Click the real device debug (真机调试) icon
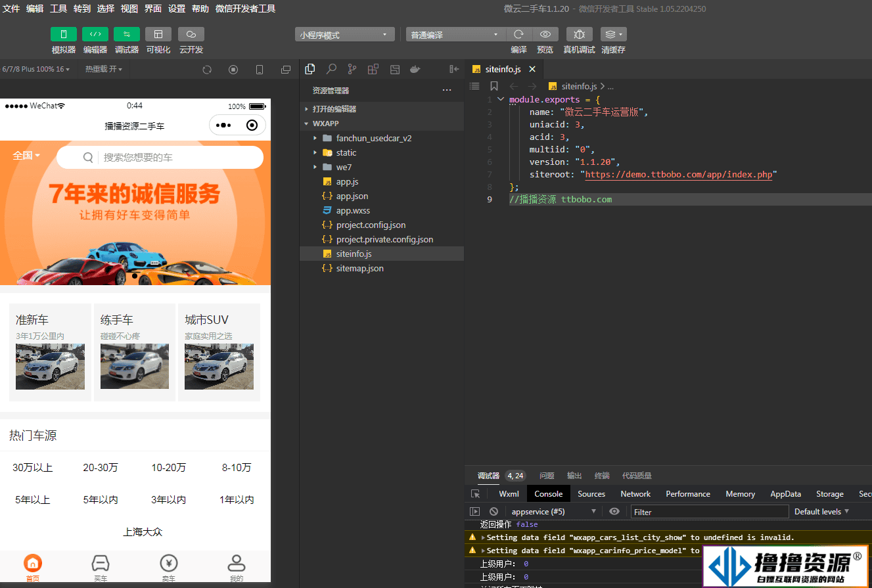This screenshot has width=872, height=588. click(579, 34)
